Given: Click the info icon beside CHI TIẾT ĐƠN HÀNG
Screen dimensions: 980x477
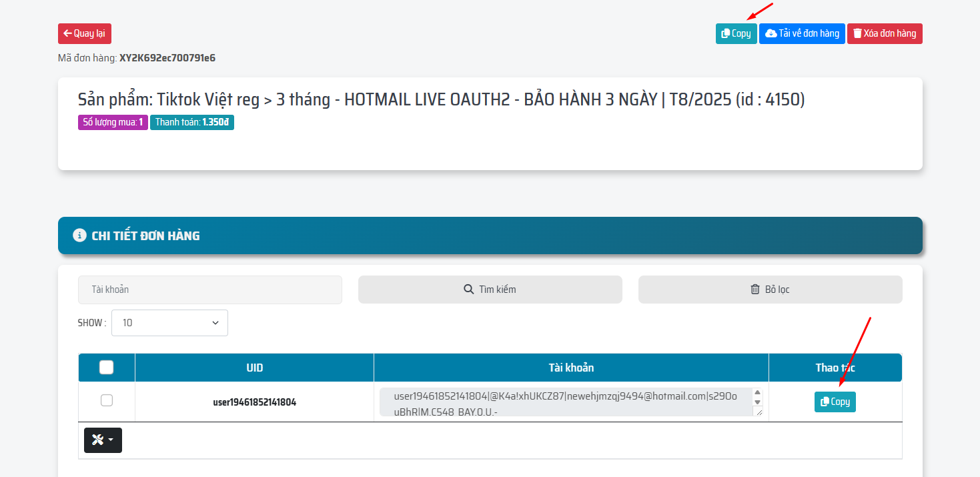Looking at the screenshot, I should [x=80, y=235].
